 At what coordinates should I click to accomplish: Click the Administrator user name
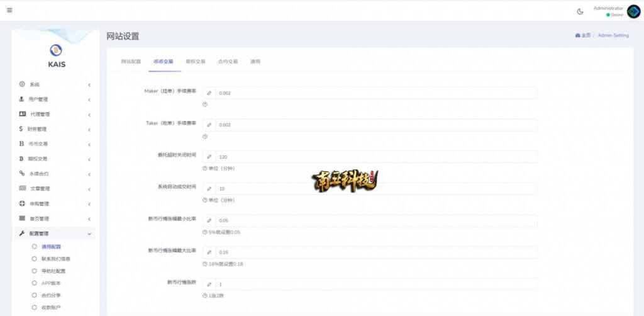(x=608, y=8)
